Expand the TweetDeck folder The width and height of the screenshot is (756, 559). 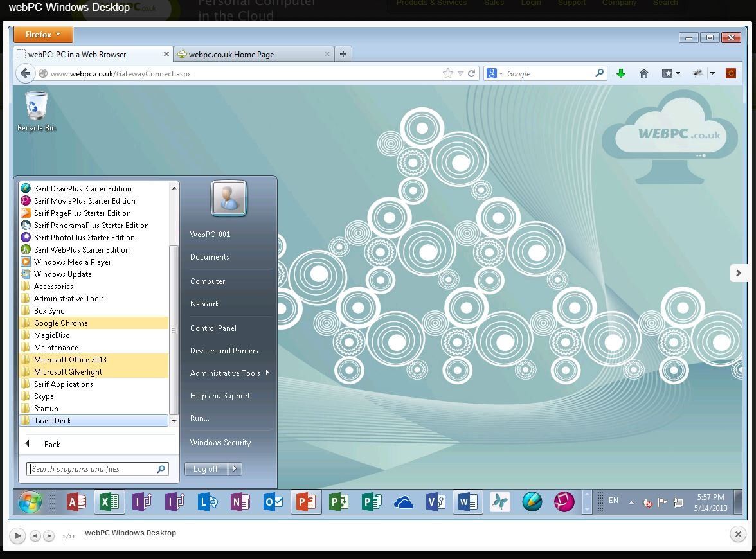(94, 421)
